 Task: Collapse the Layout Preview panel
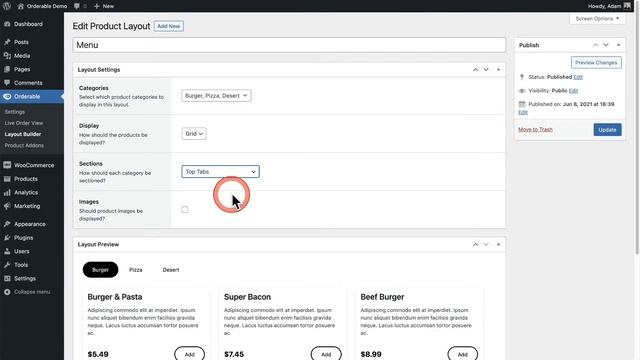click(498, 244)
